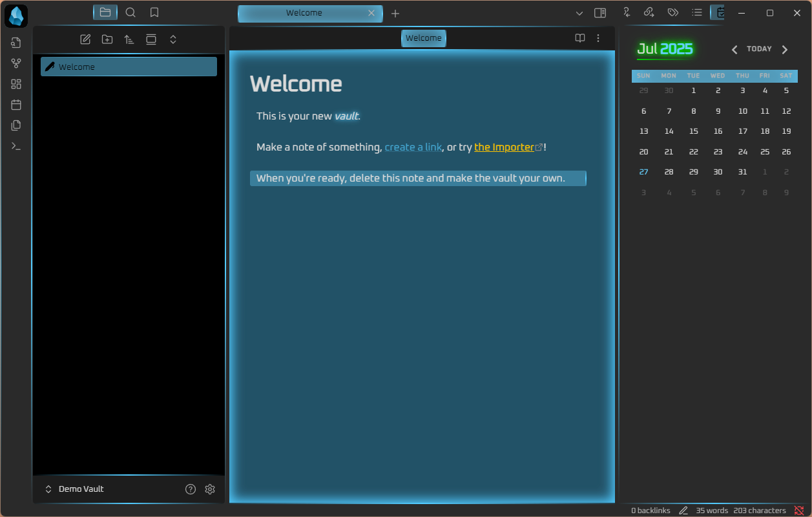Change the file explorer sort order
This screenshot has height=517, width=812.
129,39
